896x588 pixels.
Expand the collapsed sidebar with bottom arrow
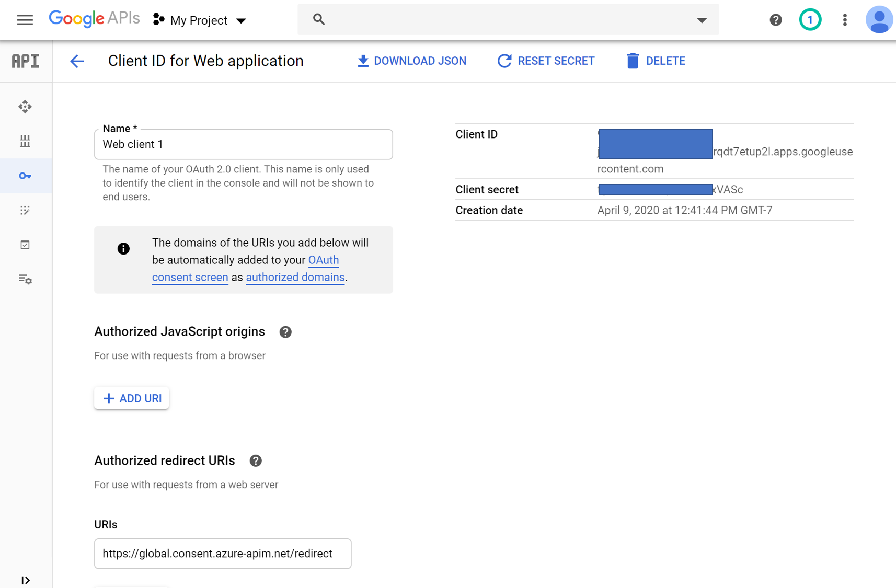pyautogui.click(x=26, y=580)
